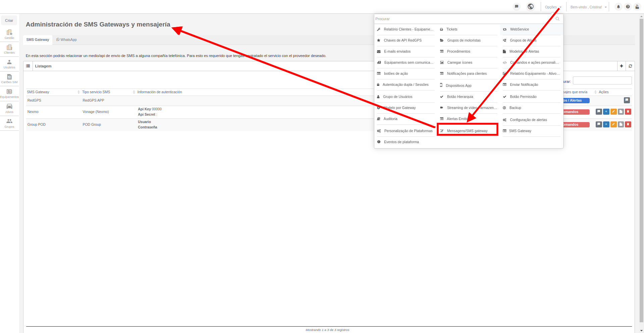The width and height of the screenshot is (644, 333).
Task: Click the red delete icon in Nexmo row
Action: pyautogui.click(x=628, y=112)
